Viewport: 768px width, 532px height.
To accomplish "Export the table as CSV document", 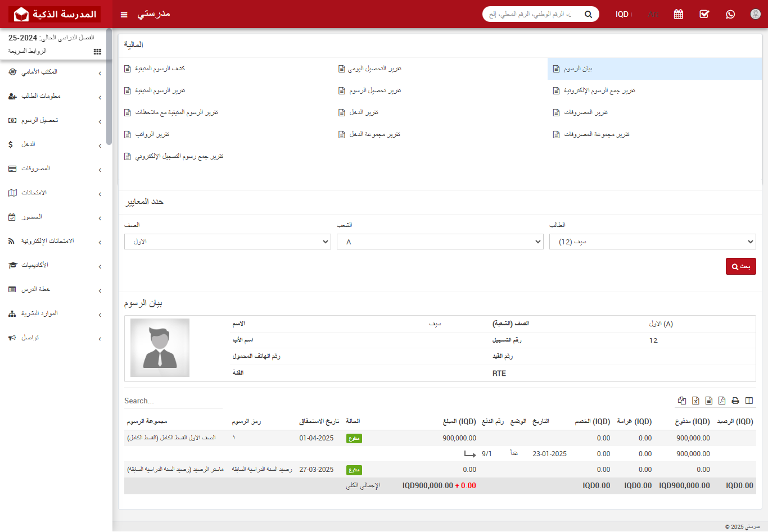I will pyautogui.click(x=708, y=401).
